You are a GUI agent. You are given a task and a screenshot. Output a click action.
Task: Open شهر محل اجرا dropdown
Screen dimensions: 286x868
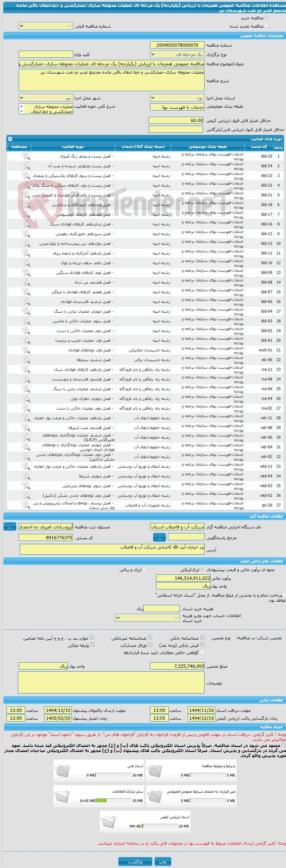tap(46, 98)
